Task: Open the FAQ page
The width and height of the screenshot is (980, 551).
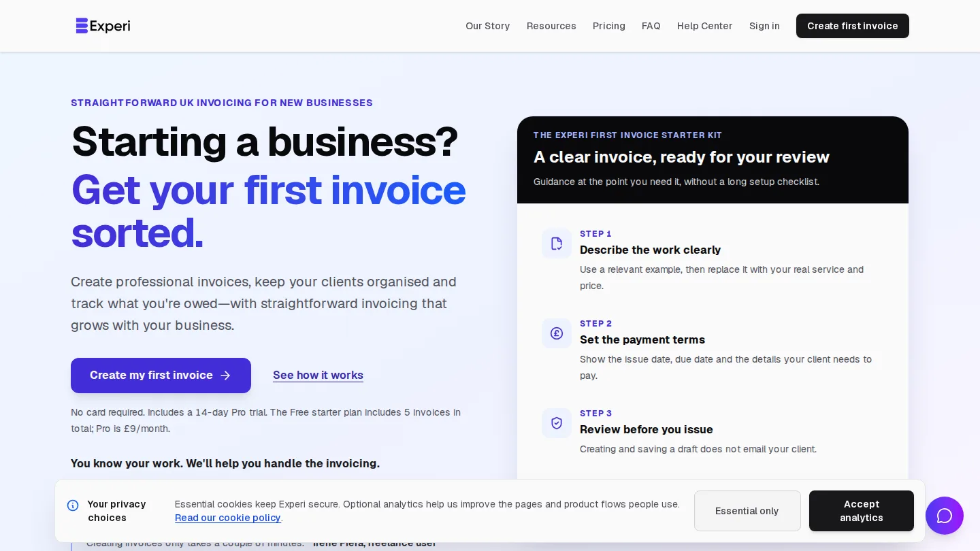Action: coord(651,26)
